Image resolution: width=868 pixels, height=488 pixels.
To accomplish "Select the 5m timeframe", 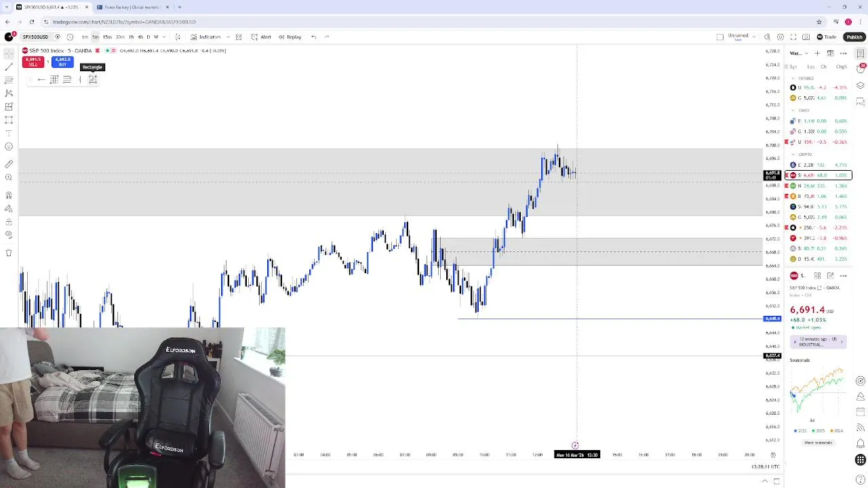I will [96, 37].
